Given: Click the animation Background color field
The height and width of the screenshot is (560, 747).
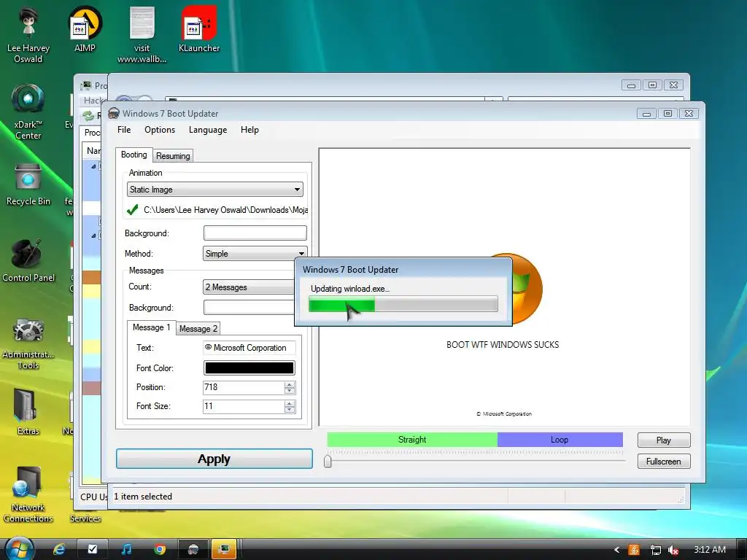Looking at the screenshot, I should tap(255, 233).
